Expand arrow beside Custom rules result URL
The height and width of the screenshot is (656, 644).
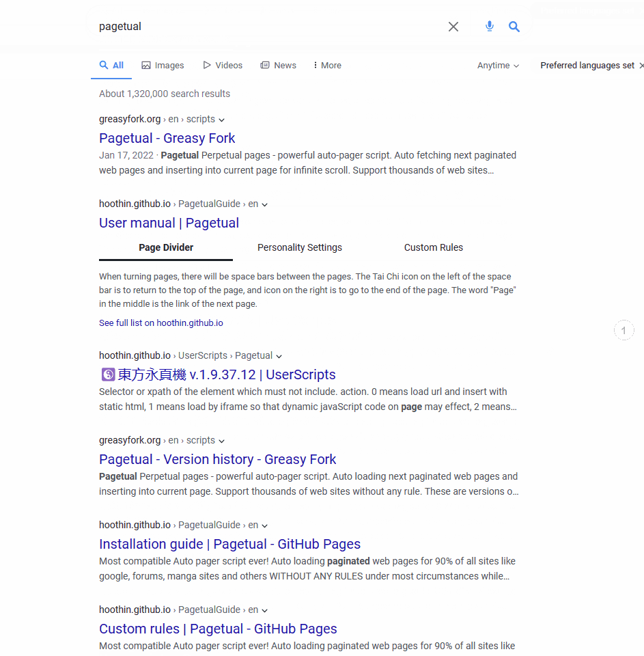[265, 611]
